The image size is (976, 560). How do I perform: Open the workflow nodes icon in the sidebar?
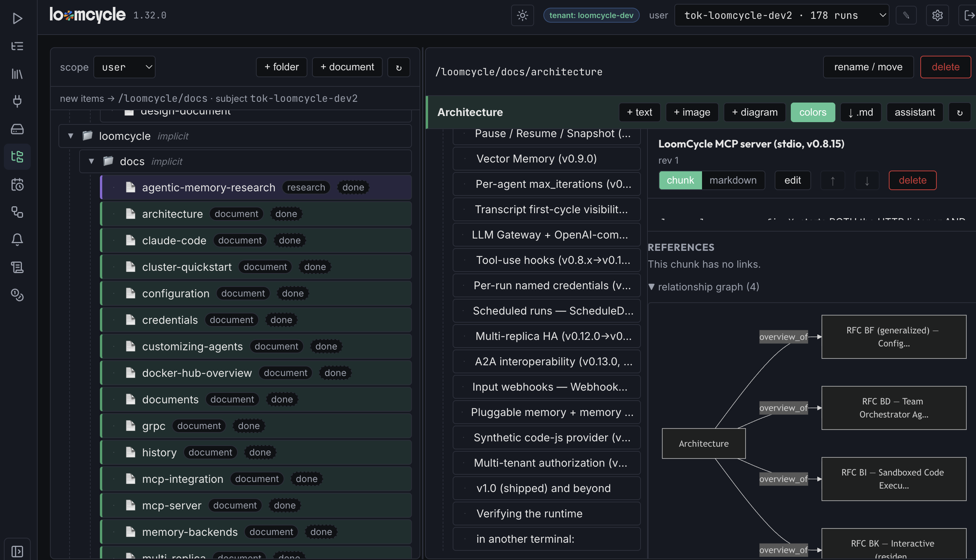pyautogui.click(x=17, y=212)
